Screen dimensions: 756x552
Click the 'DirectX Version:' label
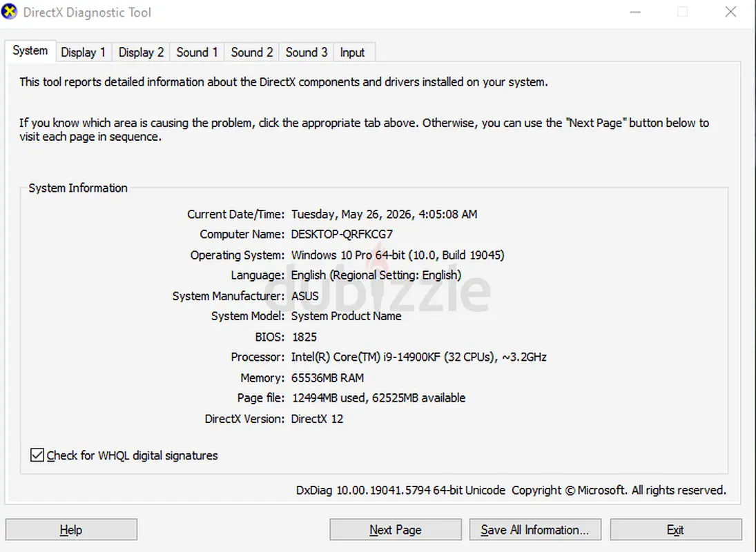(x=244, y=419)
